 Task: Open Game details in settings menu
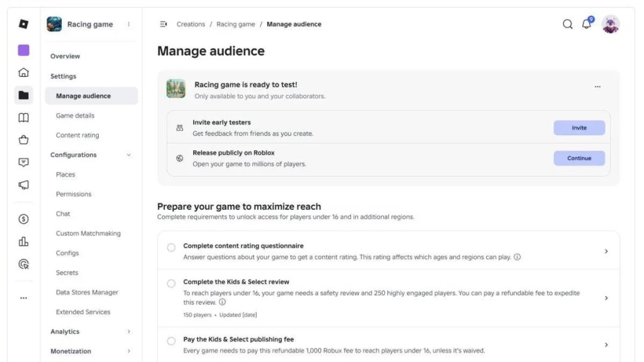point(75,116)
